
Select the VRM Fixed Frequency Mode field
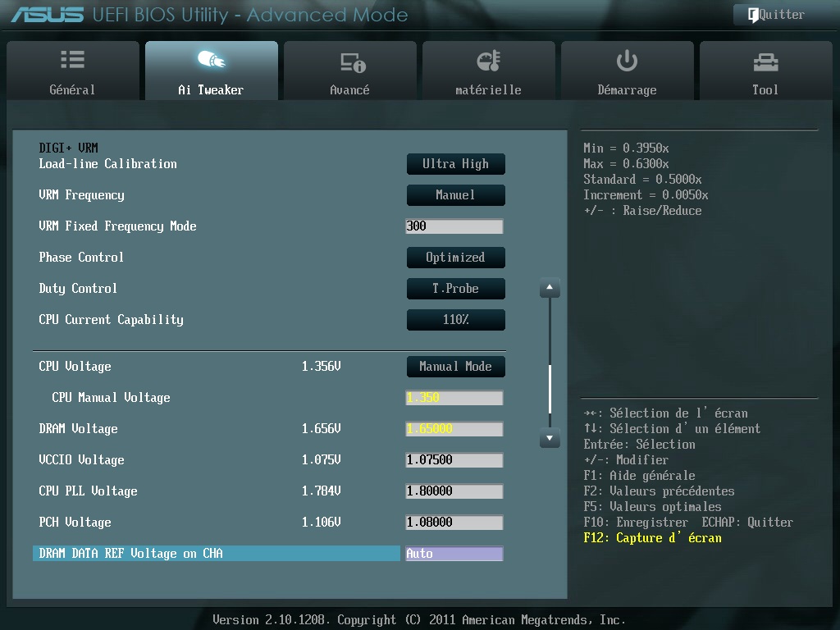point(454,226)
